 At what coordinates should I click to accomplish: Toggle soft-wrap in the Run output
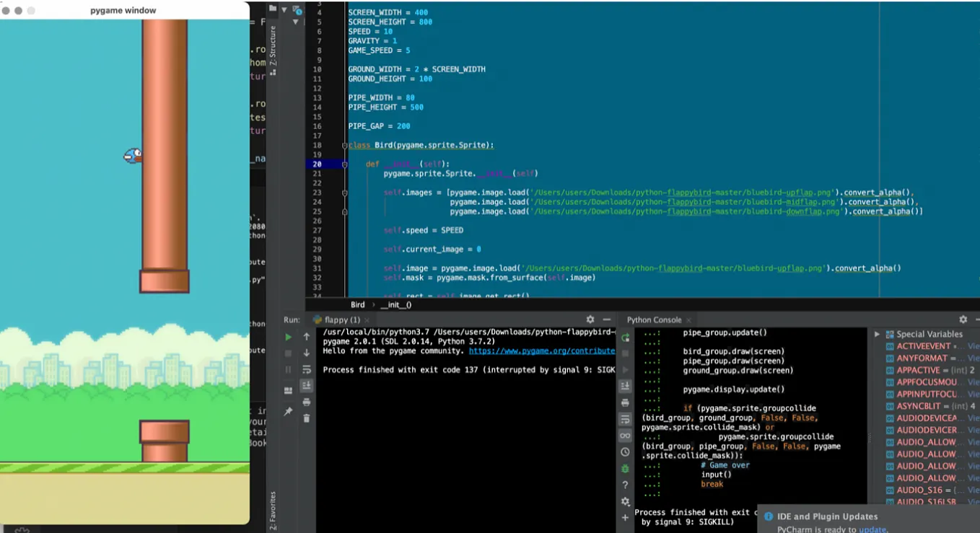pyautogui.click(x=307, y=369)
